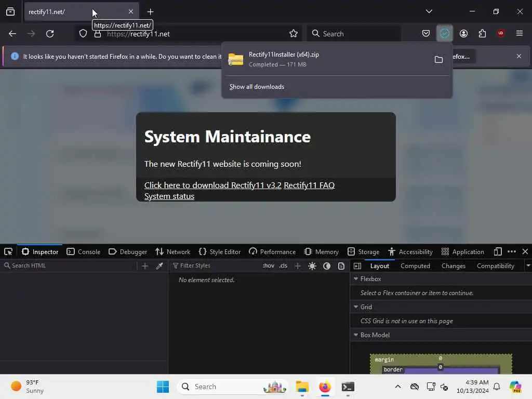The width and height of the screenshot is (532, 399).
Task: Open the Storage tab
Action: click(x=363, y=252)
